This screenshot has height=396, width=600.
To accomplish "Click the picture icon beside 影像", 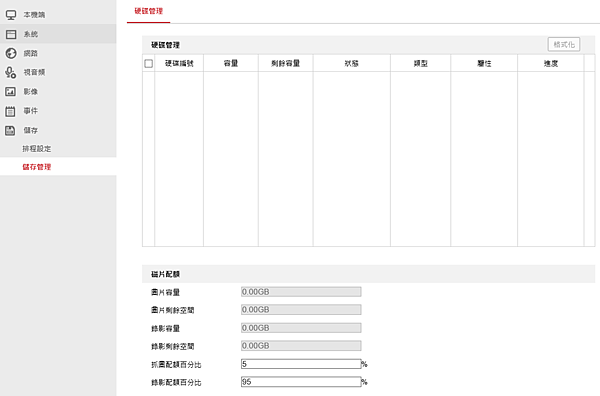I will point(10,91).
